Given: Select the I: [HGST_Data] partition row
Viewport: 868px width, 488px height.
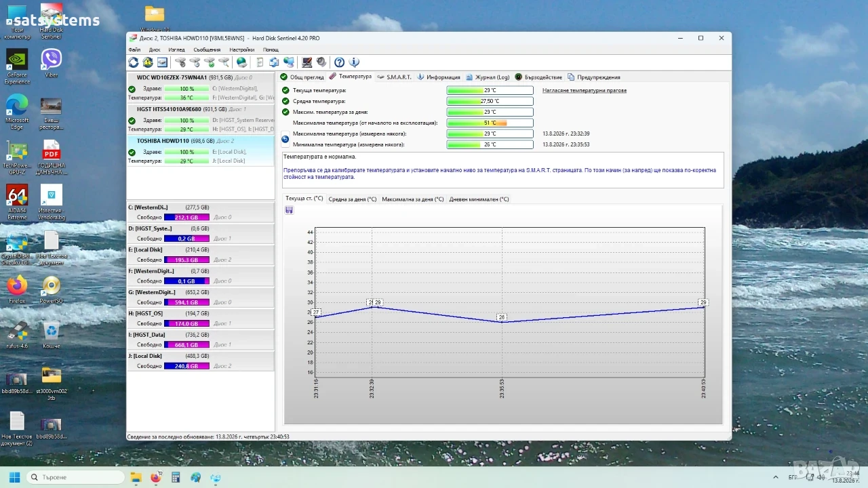Looking at the screenshot, I should 201,340.
